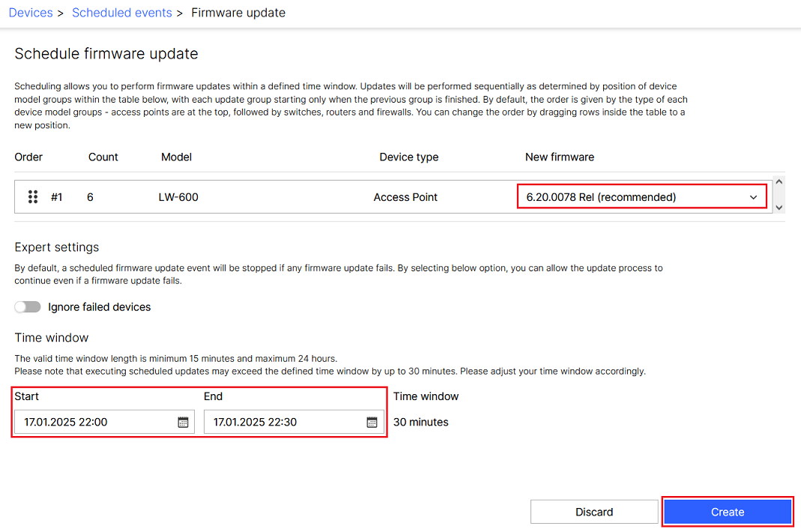This screenshot has height=532, width=801.
Task: Navigate to Scheduled events breadcrumb
Action: pyautogui.click(x=121, y=13)
